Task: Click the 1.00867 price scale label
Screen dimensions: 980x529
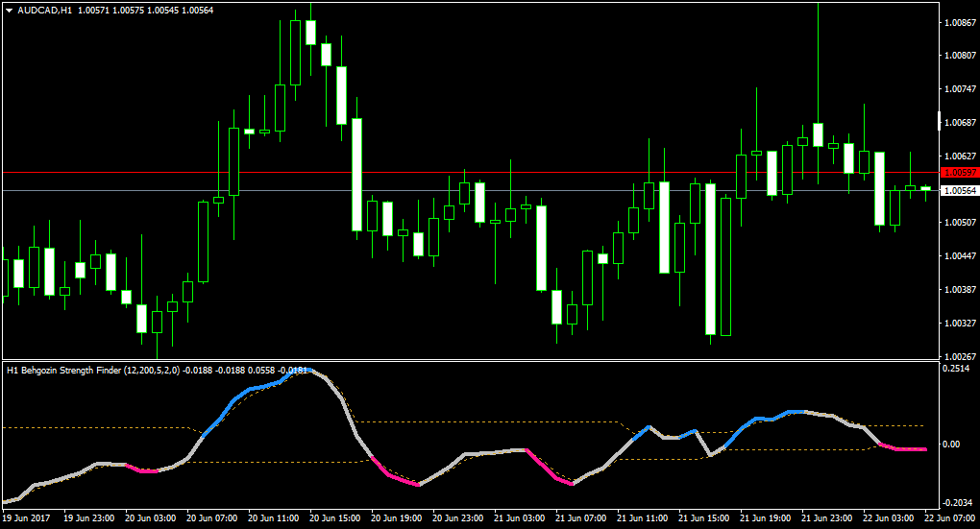Action: pos(961,22)
